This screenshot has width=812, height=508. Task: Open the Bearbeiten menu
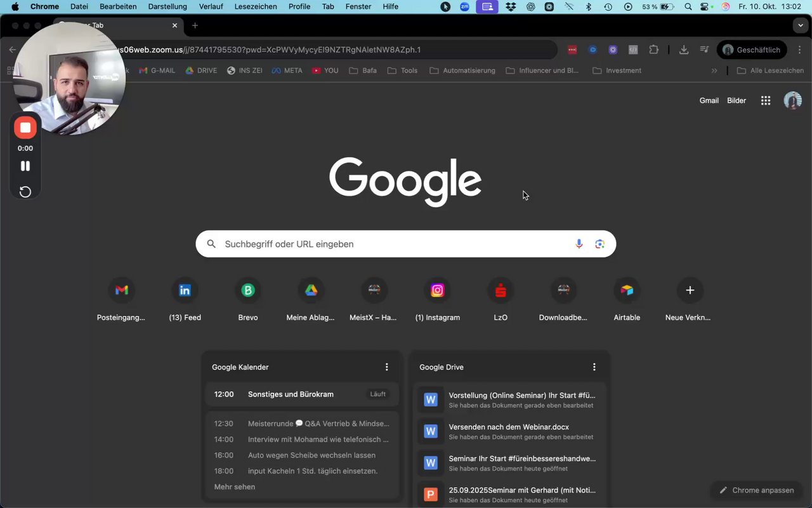pyautogui.click(x=118, y=6)
